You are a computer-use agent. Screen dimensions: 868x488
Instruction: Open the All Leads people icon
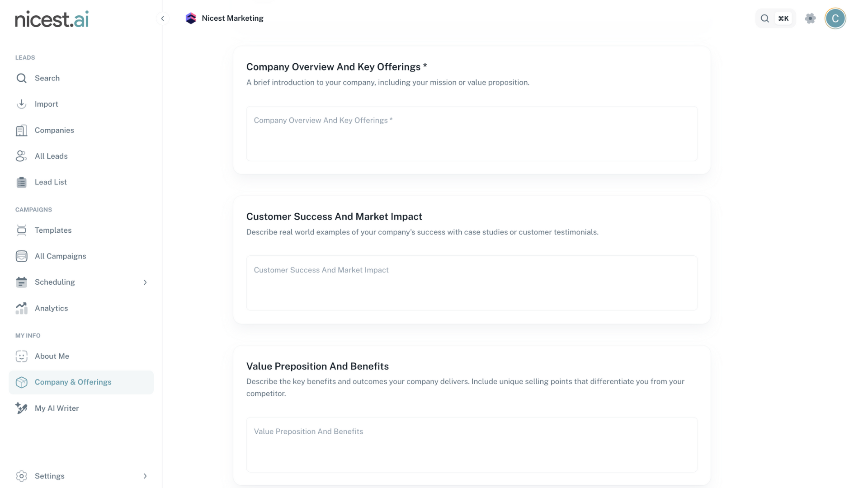[x=21, y=156]
